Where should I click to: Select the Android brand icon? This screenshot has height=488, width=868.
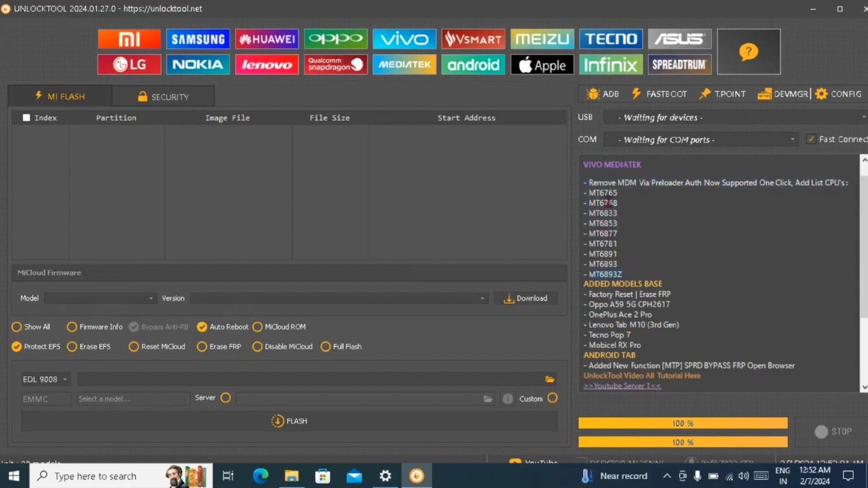click(473, 65)
